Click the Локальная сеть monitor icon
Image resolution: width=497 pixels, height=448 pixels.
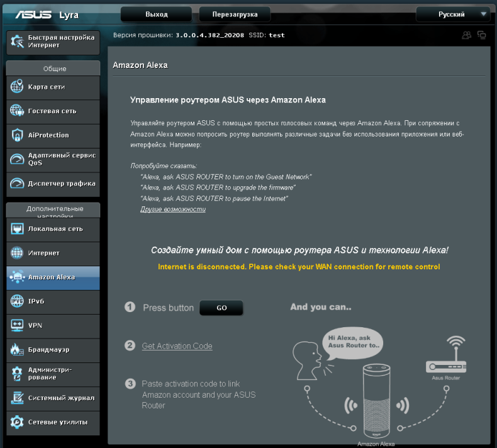coord(17,228)
